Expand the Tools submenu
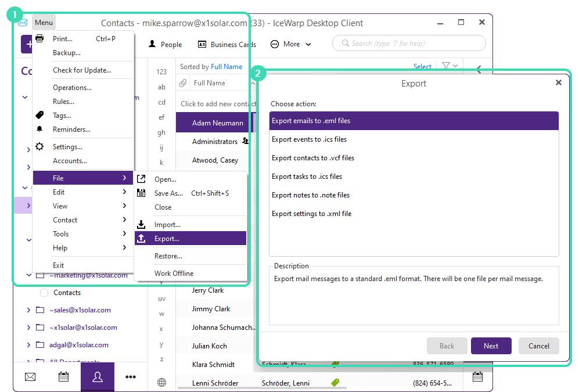Image resolution: width=579 pixels, height=392 pixels. tap(83, 233)
